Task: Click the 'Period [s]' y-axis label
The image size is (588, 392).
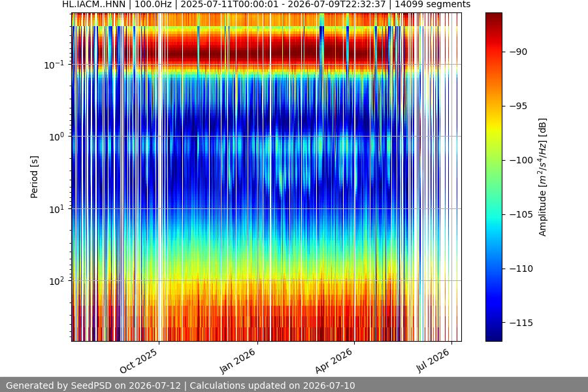Action: click(34, 177)
